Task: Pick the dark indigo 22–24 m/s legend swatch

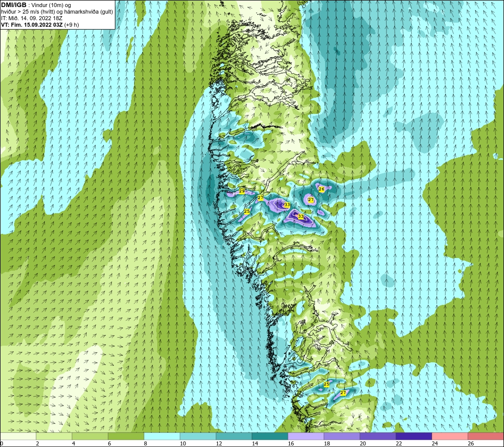Action: point(414,436)
